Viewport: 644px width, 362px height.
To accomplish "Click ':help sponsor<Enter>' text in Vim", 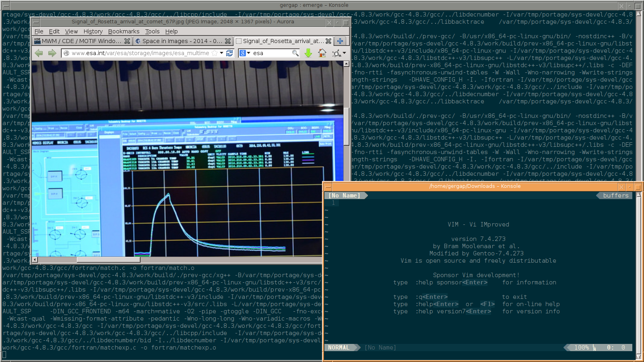I will point(451,282).
